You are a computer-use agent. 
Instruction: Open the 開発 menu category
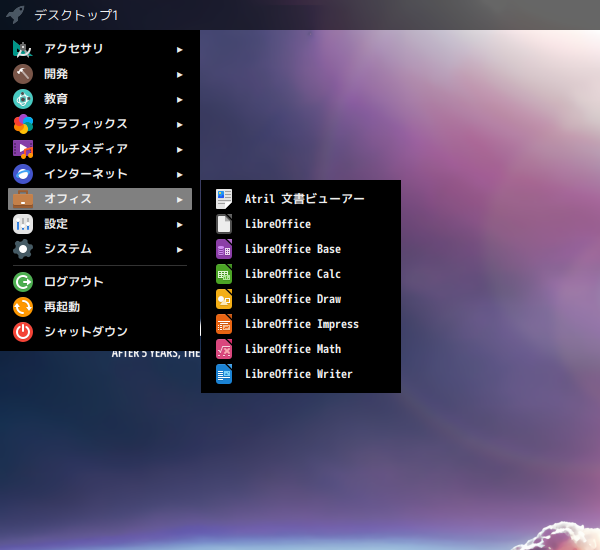[100, 74]
